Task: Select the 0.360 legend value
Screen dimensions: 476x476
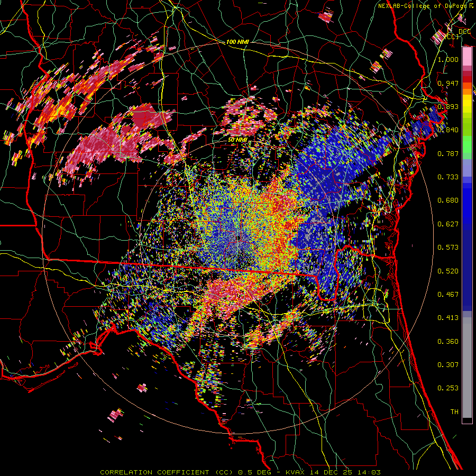Action: point(448,342)
